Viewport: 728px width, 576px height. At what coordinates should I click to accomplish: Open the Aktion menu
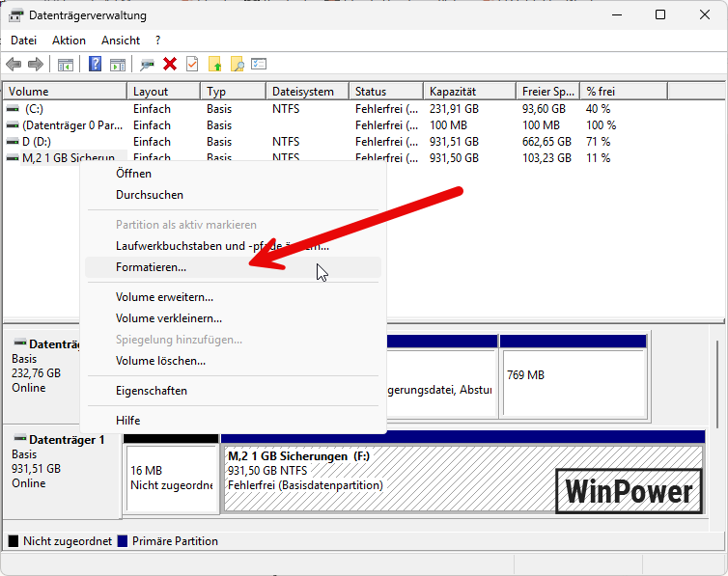tap(69, 41)
